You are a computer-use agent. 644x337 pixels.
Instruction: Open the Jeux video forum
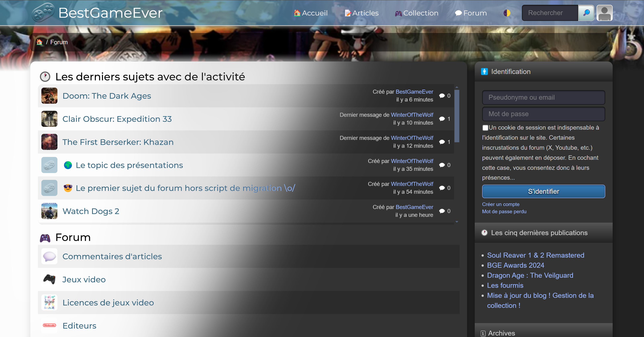tap(84, 280)
